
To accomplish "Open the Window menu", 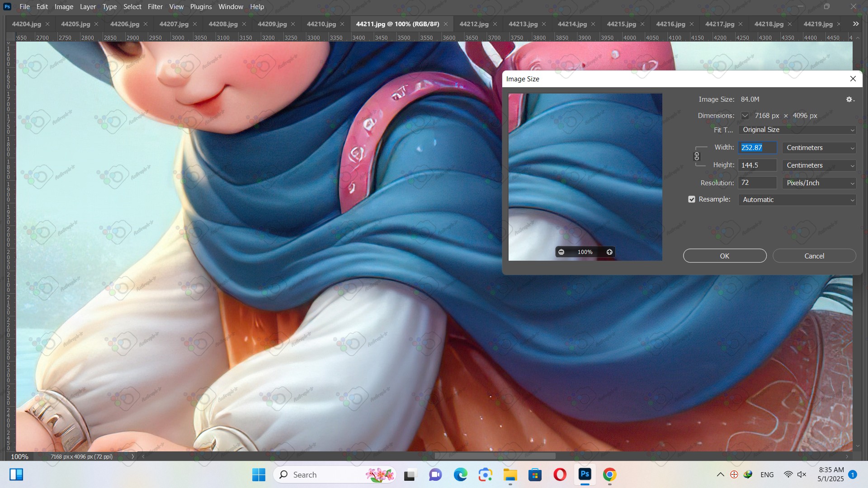I will point(231,7).
